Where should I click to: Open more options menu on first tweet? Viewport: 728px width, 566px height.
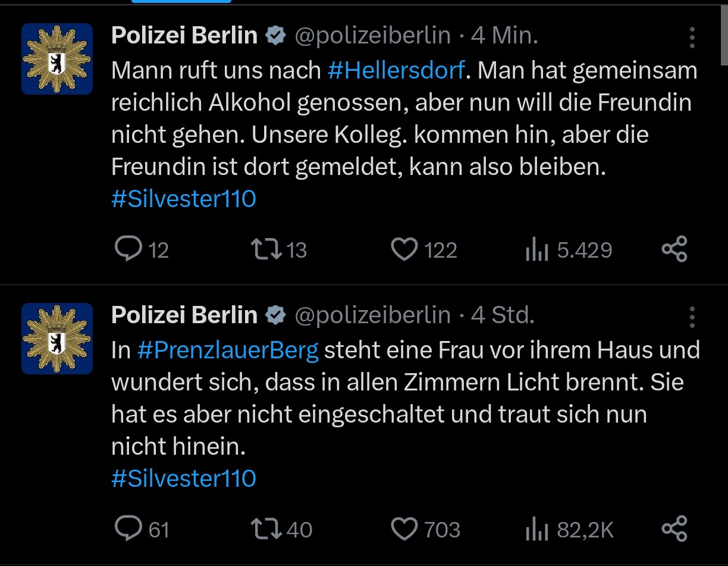[692, 37]
